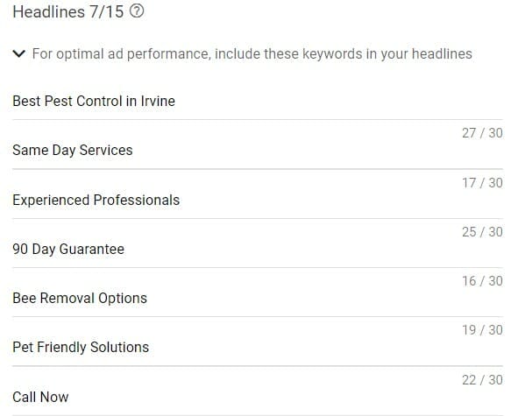This screenshot has width=532, height=416.
Task: Click the 19 / 30 character counter
Action: [x=482, y=330]
